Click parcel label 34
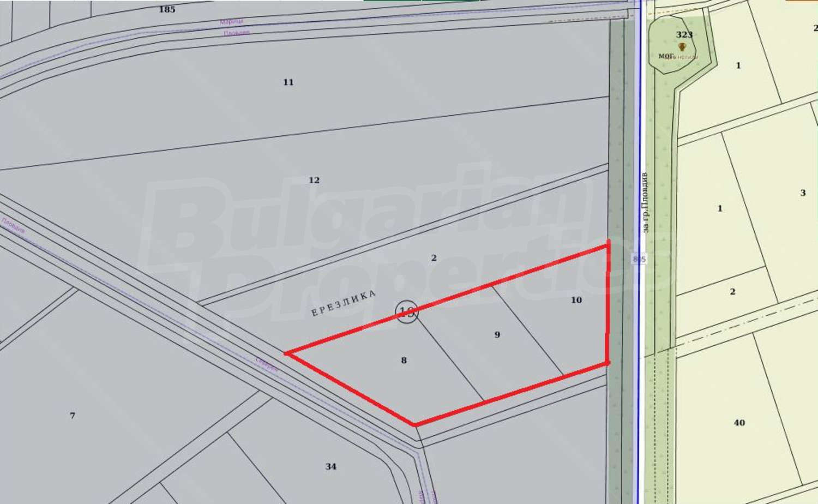Image resolution: width=818 pixels, height=504 pixels. pos(330,466)
